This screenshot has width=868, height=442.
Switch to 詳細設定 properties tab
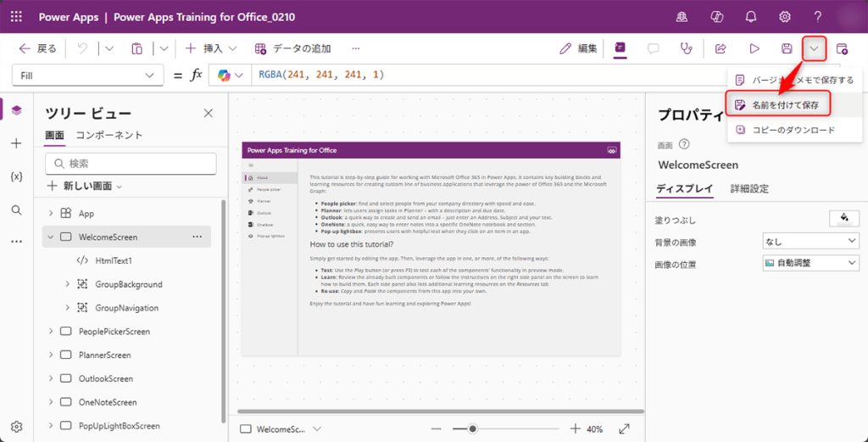(749, 188)
